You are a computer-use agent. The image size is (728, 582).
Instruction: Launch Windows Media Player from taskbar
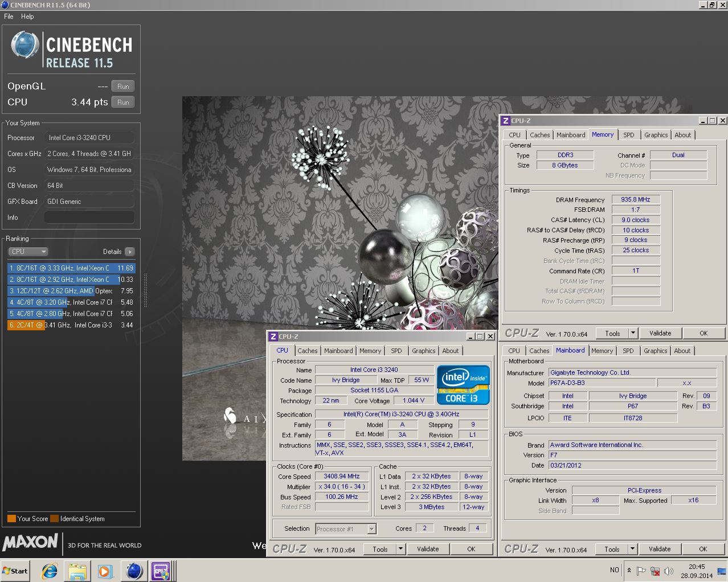(x=105, y=571)
